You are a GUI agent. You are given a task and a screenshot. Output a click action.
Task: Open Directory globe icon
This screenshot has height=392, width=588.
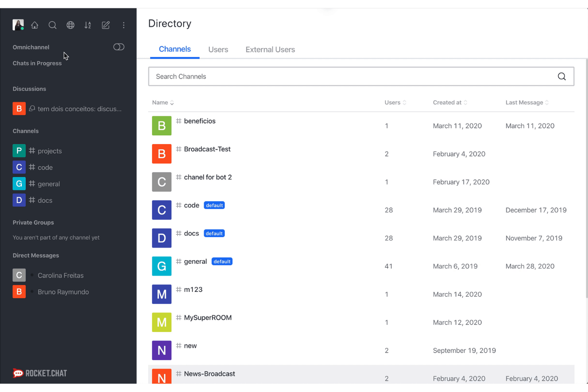(70, 25)
